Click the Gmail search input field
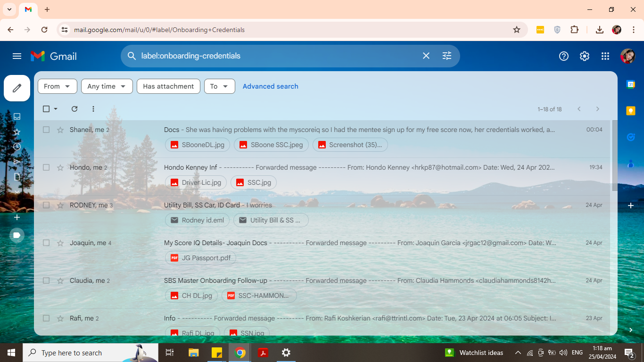 point(278,56)
